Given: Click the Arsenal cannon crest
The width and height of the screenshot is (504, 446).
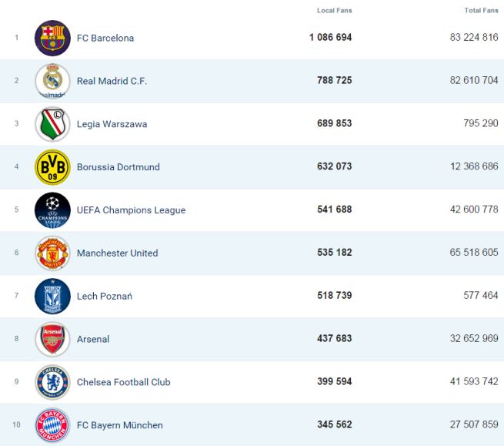Looking at the screenshot, I should pos(52,339).
